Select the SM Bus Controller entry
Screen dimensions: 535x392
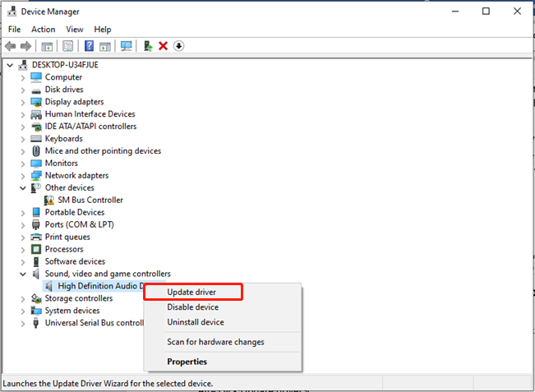tap(90, 200)
